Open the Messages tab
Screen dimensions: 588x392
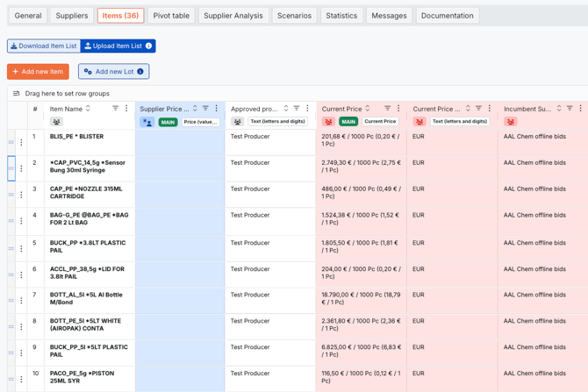[x=389, y=16]
